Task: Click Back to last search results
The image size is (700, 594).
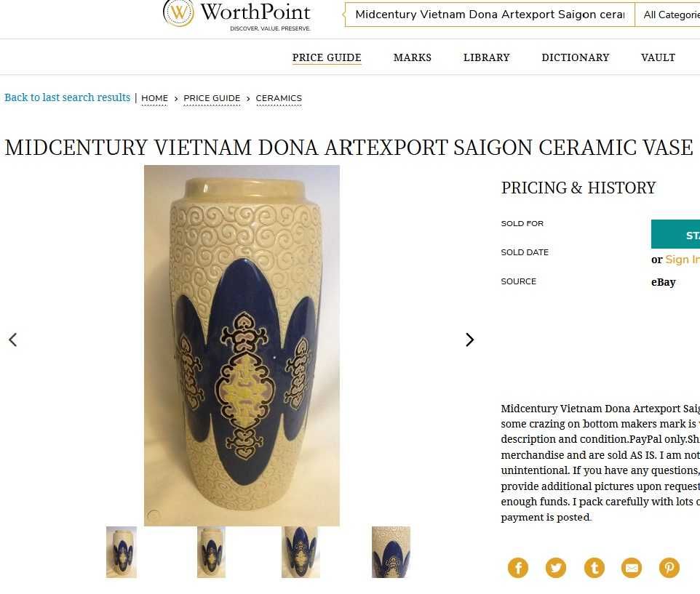Action: pos(68,97)
